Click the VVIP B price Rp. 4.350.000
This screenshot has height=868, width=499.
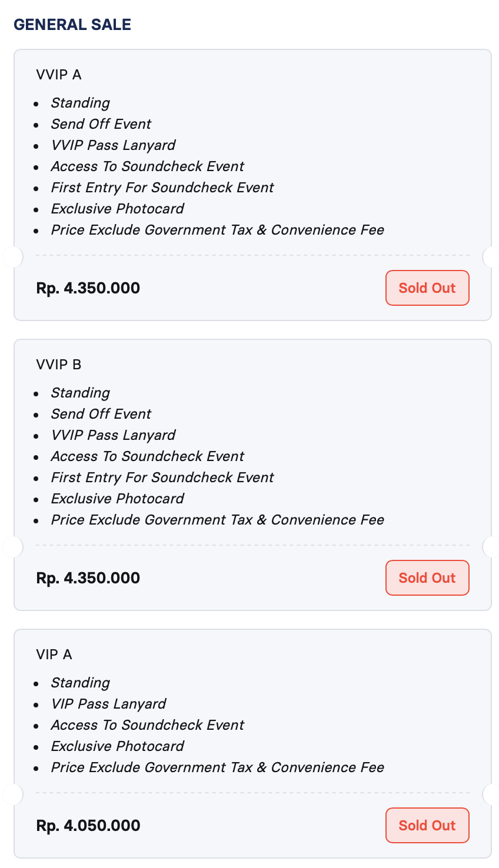point(88,578)
